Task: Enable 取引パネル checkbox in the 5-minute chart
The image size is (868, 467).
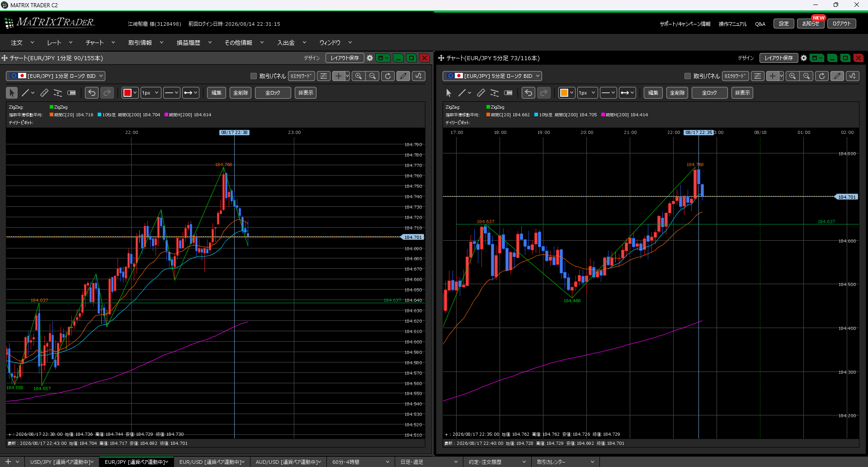Action: pyautogui.click(x=688, y=76)
